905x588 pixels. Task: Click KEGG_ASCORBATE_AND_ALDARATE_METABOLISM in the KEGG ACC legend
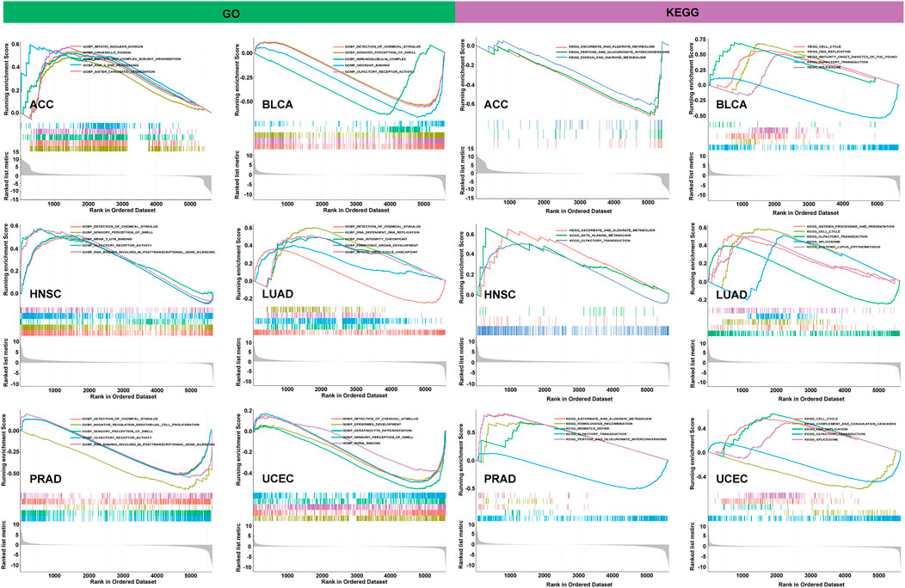pyautogui.click(x=612, y=46)
